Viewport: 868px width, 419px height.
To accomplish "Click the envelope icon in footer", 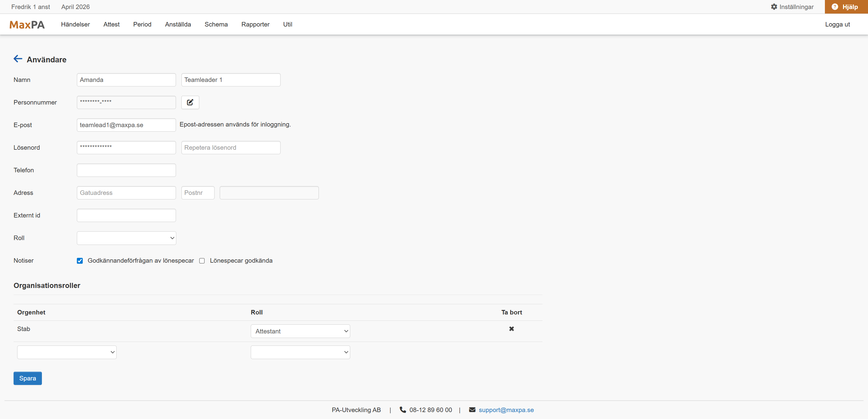I will tap(472, 410).
